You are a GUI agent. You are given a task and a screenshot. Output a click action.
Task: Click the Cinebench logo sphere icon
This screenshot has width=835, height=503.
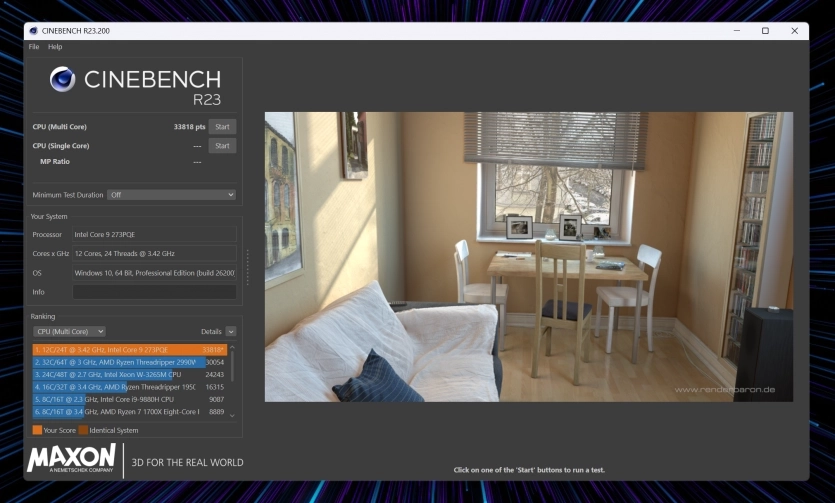(62, 80)
